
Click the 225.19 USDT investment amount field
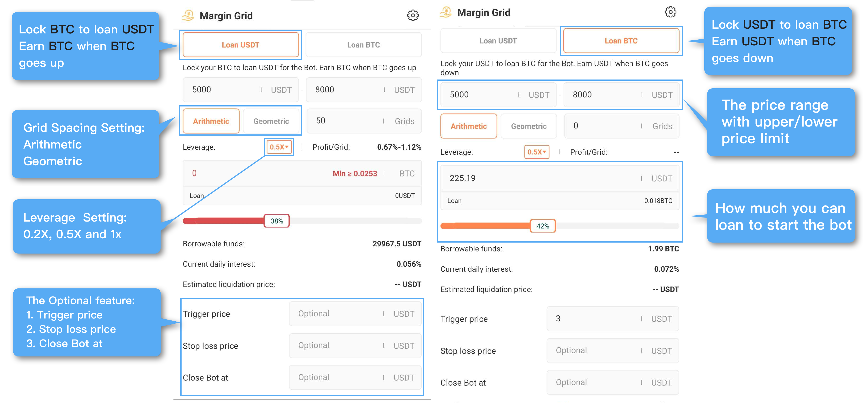click(543, 178)
